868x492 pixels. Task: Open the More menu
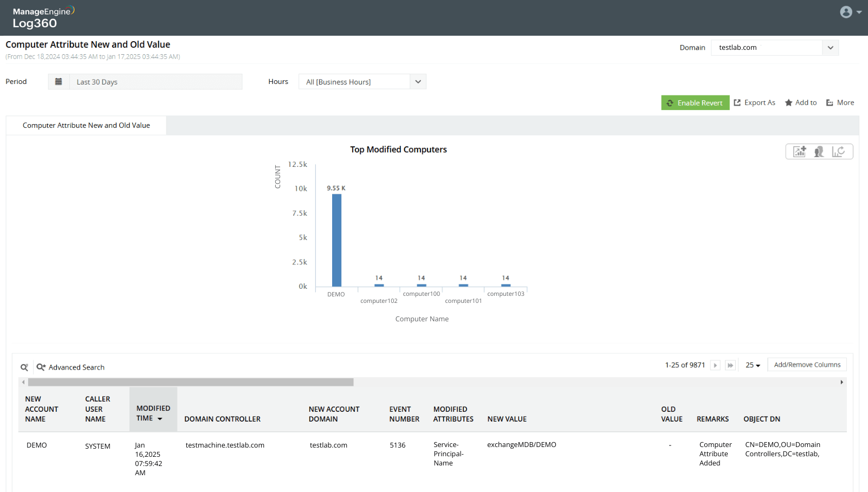point(840,102)
